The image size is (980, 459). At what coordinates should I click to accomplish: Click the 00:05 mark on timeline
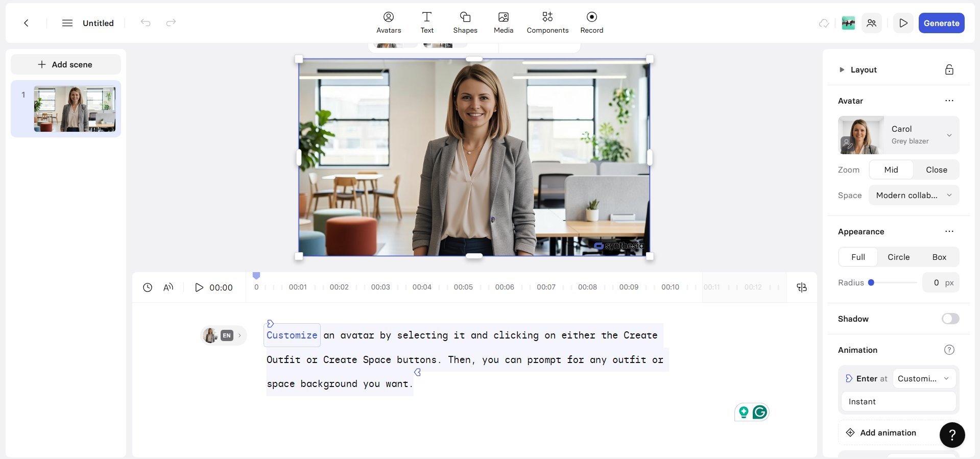tap(463, 287)
